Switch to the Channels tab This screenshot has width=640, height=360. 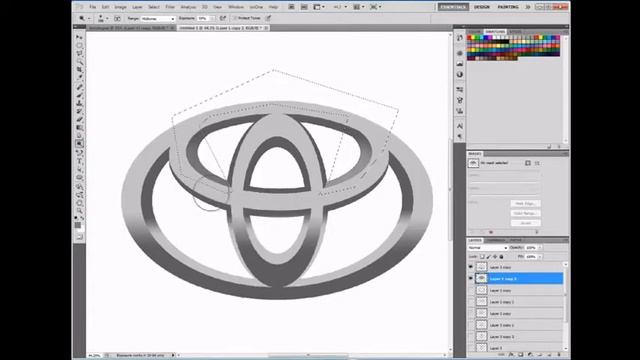[497, 240]
